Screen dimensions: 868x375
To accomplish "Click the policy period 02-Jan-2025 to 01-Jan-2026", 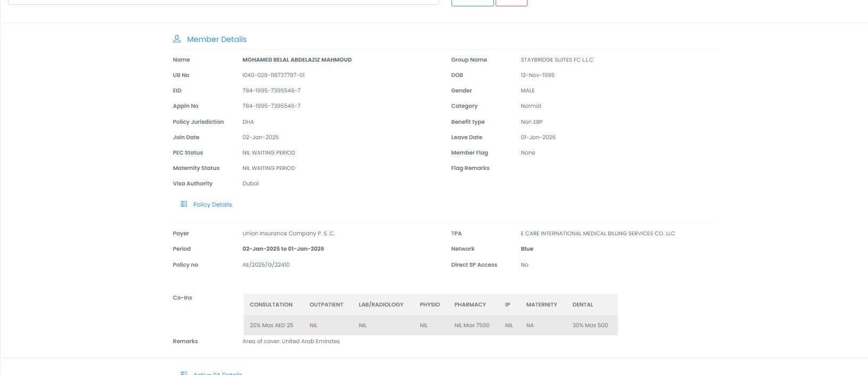I will [x=283, y=249].
